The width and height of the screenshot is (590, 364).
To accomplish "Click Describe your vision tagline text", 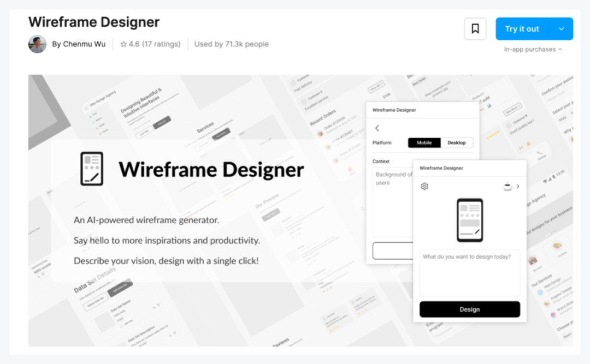I will 166,261.
